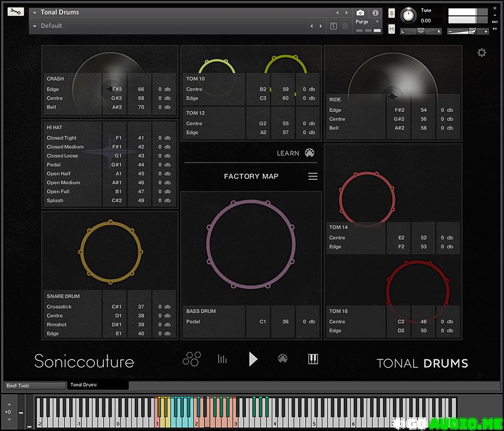
Task: Click the LEARN label
Action: point(288,154)
